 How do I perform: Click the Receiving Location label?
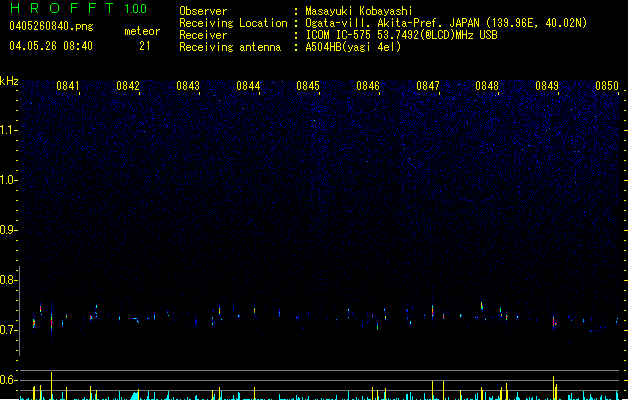point(233,23)
